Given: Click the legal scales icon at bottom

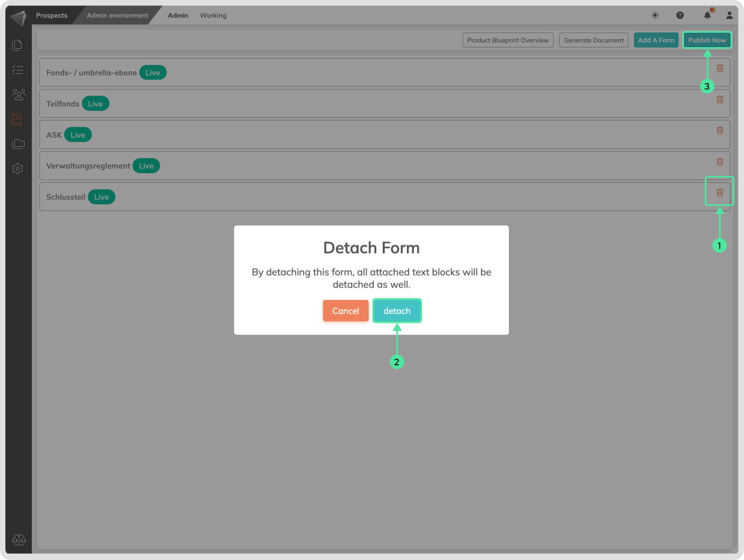Looking at the screenshot, I should click(x=19, y=540).
